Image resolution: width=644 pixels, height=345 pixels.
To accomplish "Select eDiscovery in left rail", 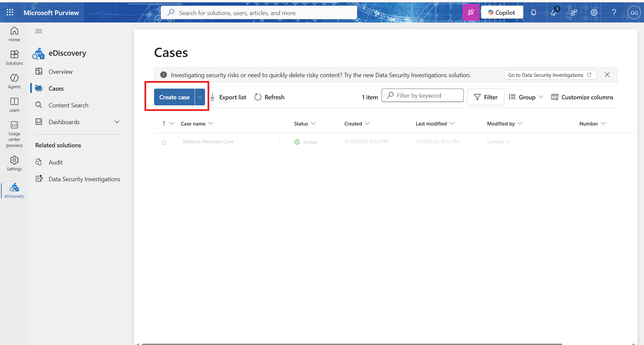I will point(14,191).
